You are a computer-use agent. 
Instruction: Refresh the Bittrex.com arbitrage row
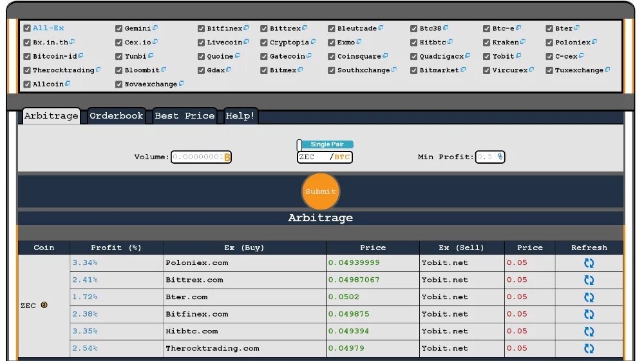[589, 280]
